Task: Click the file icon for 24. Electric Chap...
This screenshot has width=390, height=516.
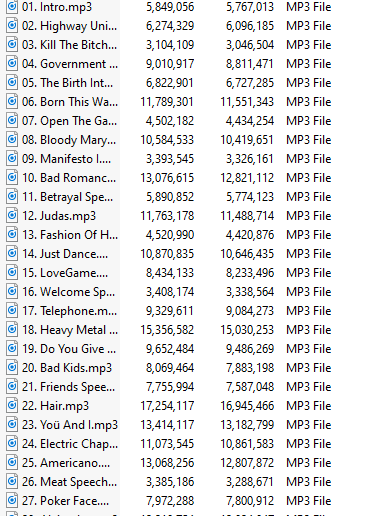Action: (x=12, y=443)
